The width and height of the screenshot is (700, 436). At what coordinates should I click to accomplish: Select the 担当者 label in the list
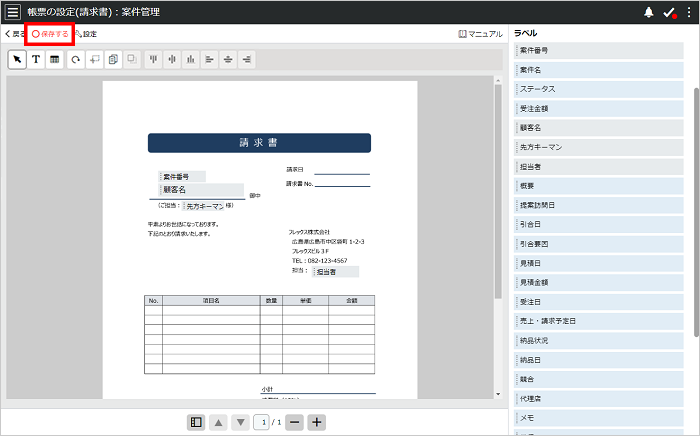[599, 166]
